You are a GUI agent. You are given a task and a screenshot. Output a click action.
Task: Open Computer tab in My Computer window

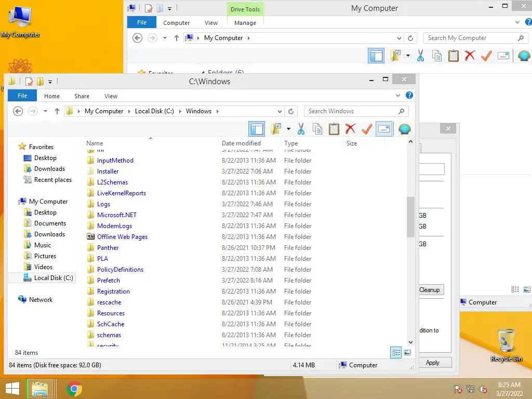coord(177,23)
